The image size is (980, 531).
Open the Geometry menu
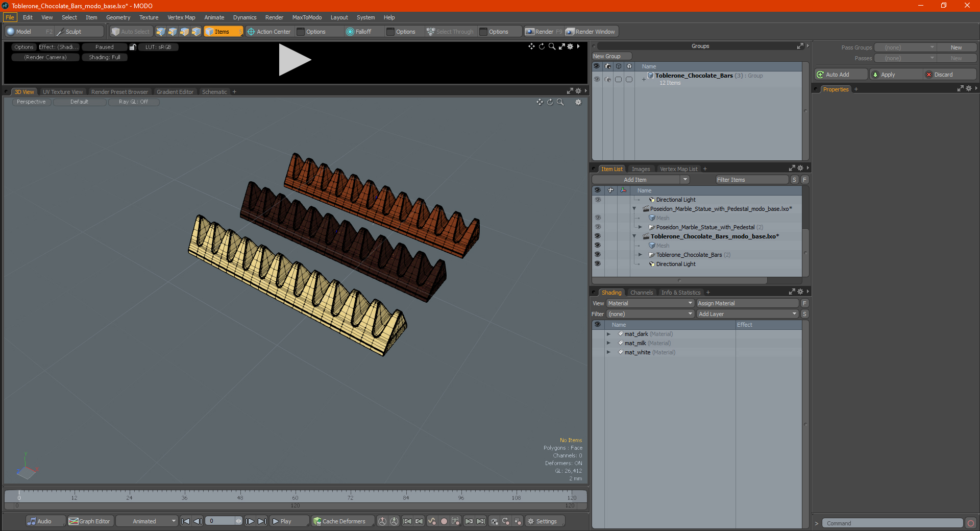pyautogui.click(x=118, y=17)
